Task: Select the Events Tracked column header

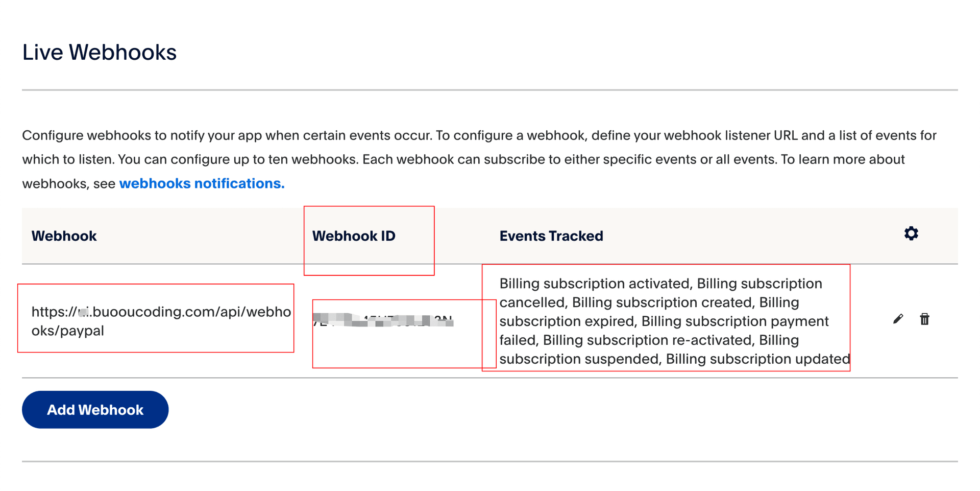Action: pyautogui.click(x=551, y=236)
